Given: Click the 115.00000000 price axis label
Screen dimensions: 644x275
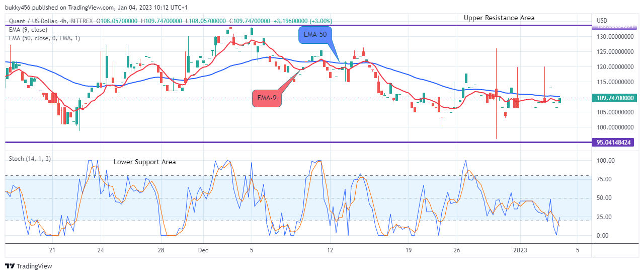Looking at the screenshot, I should point(615,82).
